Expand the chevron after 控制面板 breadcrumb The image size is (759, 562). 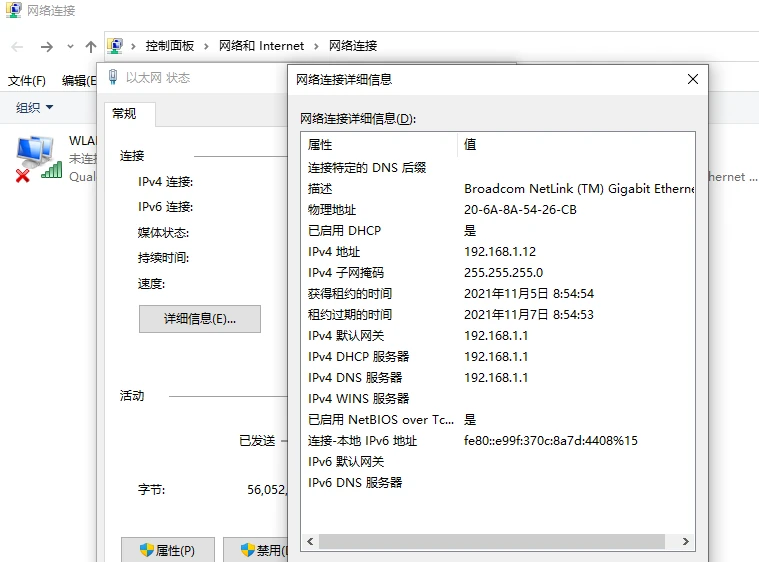pos(206,46)
